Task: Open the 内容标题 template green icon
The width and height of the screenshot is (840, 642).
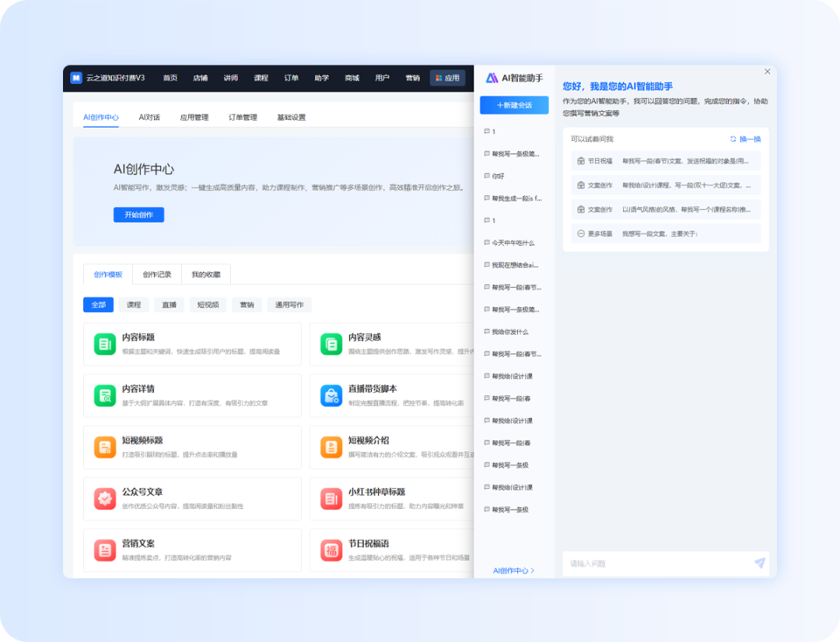Action: click(105, 344)
